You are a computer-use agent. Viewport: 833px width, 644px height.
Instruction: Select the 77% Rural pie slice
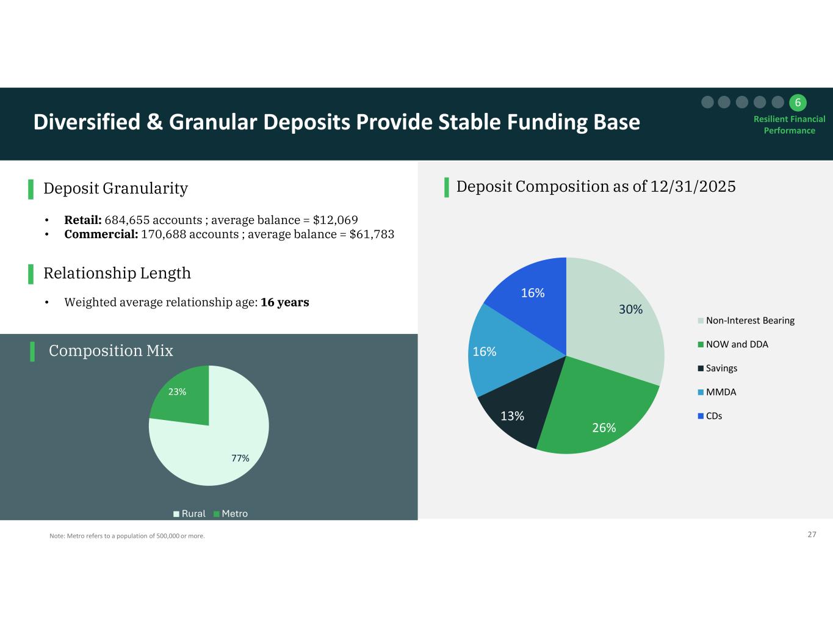point(220,452)
